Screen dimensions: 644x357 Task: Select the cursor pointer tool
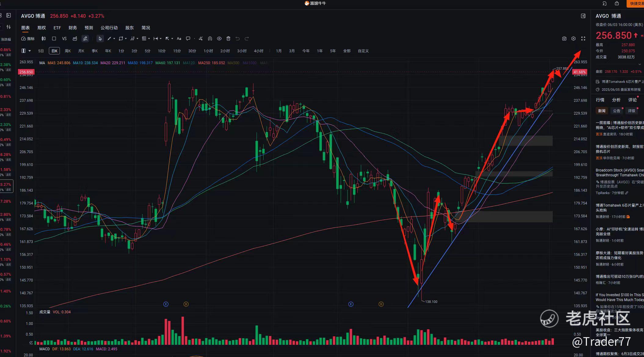[x=100, y=39]
